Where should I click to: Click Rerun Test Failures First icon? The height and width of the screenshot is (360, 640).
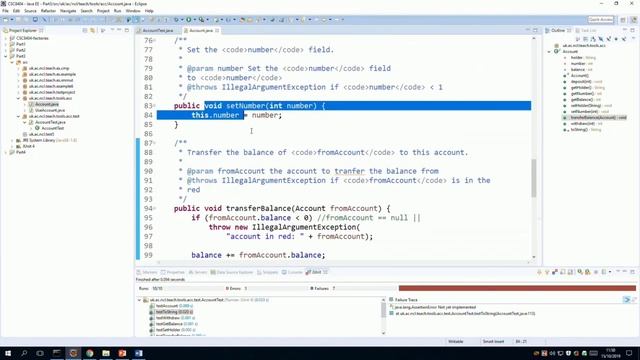588,272
